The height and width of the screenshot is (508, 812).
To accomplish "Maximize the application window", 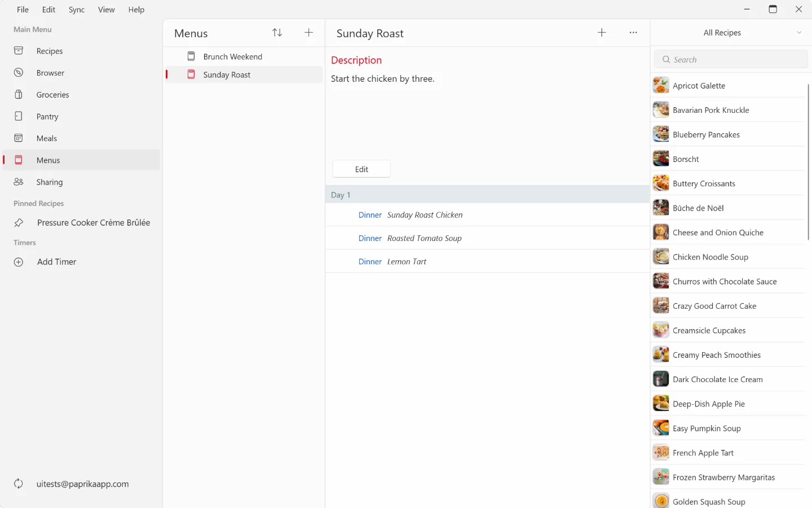I will tap(773, 9).
